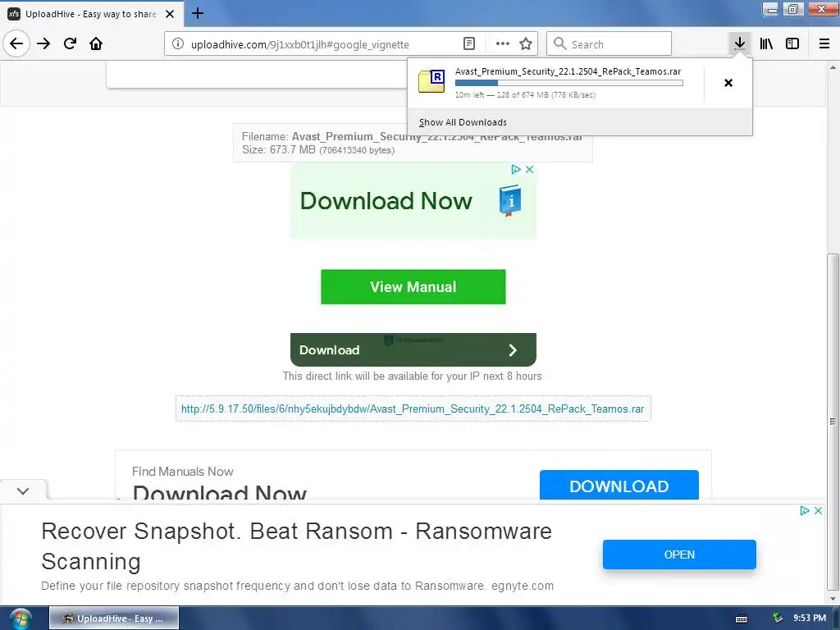Cancel the Avast rar download
The width and height of the screenshot is (840, 630).
pos(728,83)
